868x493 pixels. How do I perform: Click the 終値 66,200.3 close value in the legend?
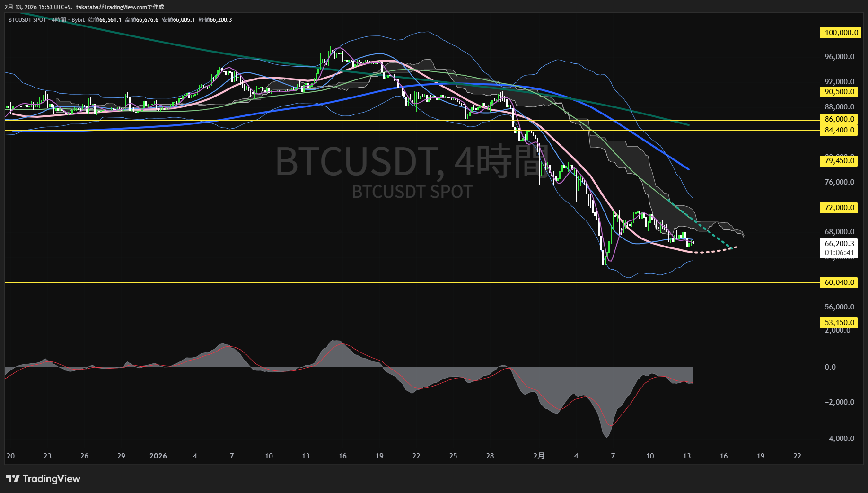[215, 20]
